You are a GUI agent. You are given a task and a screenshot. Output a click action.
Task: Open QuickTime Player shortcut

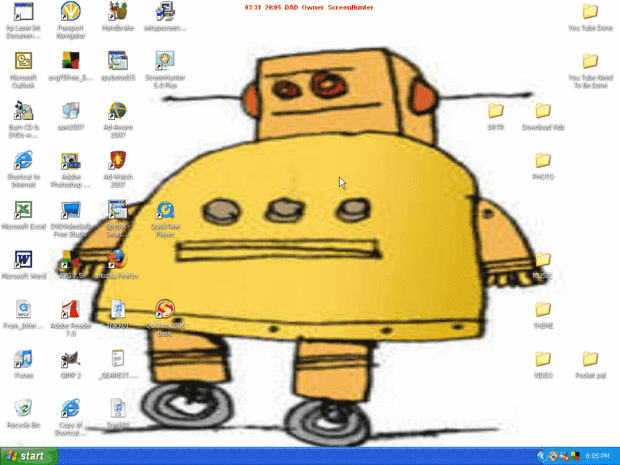[x=165, y=210]
